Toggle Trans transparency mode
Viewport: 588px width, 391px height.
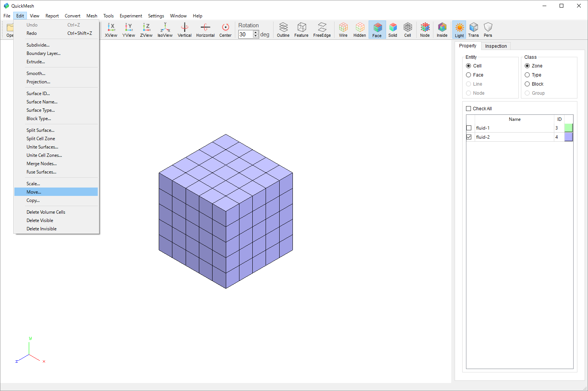click(474, 30)
